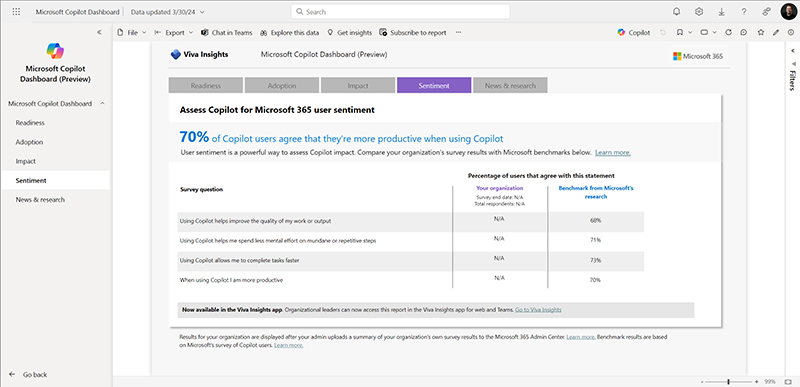The image size is (800, 387).
Task: Open the Export dropdown
Action: [173, 32]
